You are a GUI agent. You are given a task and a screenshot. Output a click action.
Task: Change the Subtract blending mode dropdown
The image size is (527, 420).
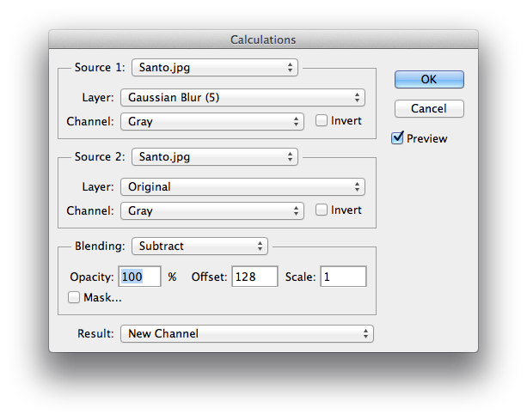(199, 247)
